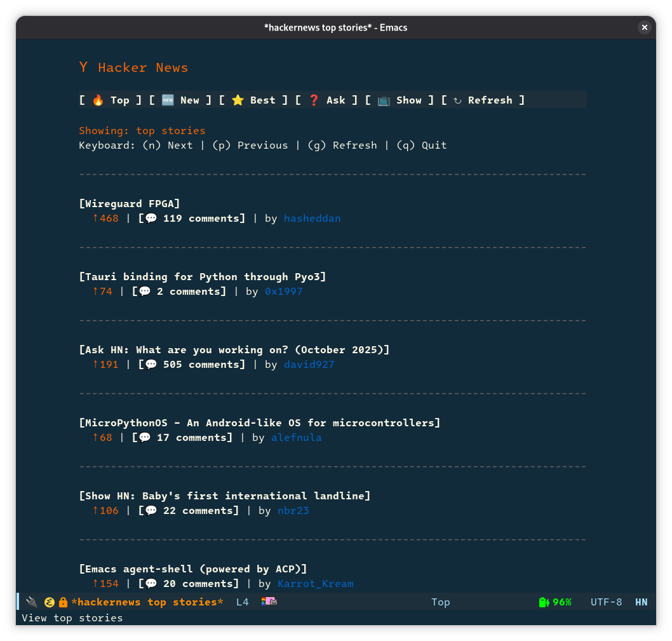Viewport: 672px width, 641px height.
Task: Toggle the read-only lock icon in the modeline
Action: (x=64, y=602)
